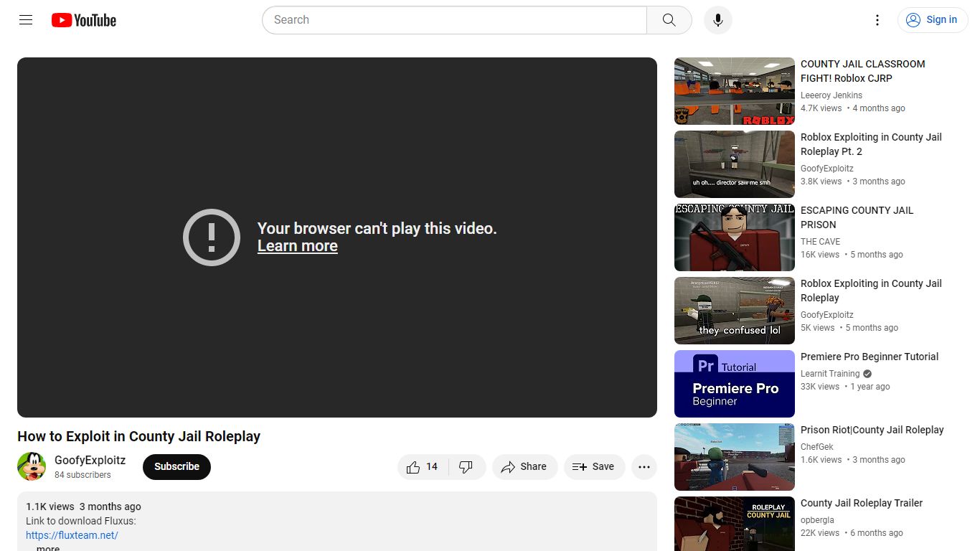The image size is (980, 551).
Task: Open 'Roblox Exploiting in County Jail Roleplay Pt. 2' title
Action: [x=871, y=144]
